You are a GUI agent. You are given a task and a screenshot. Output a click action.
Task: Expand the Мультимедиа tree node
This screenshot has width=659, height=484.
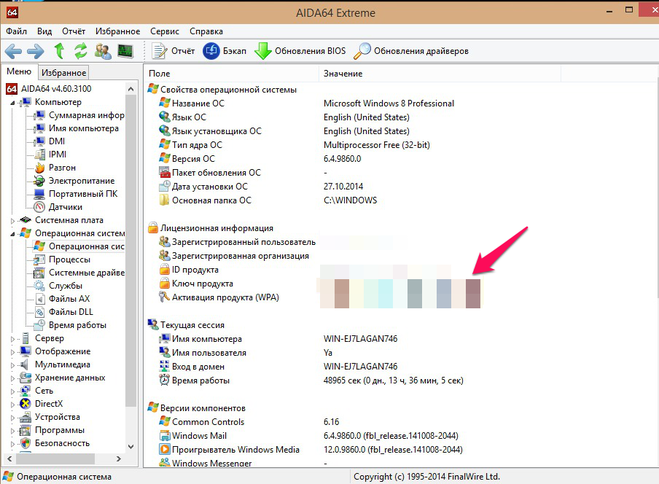coord(13,365)
